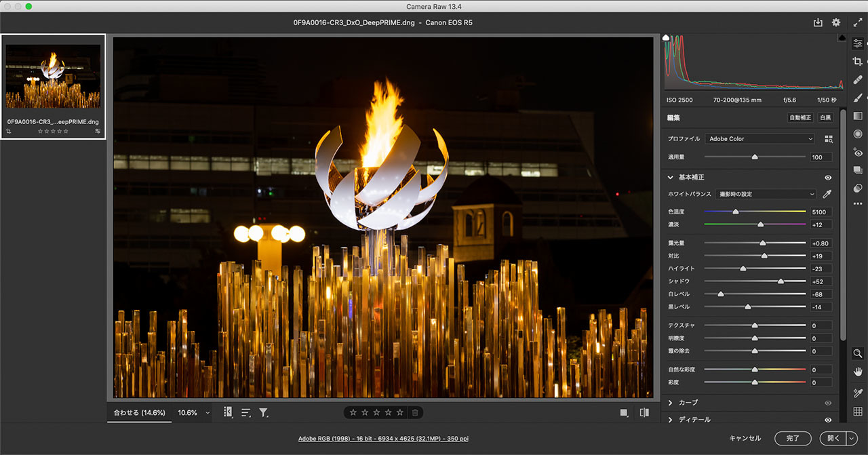
Task: Toggle visibility eye for ディテール panel
Action: (x=828, y=420)
